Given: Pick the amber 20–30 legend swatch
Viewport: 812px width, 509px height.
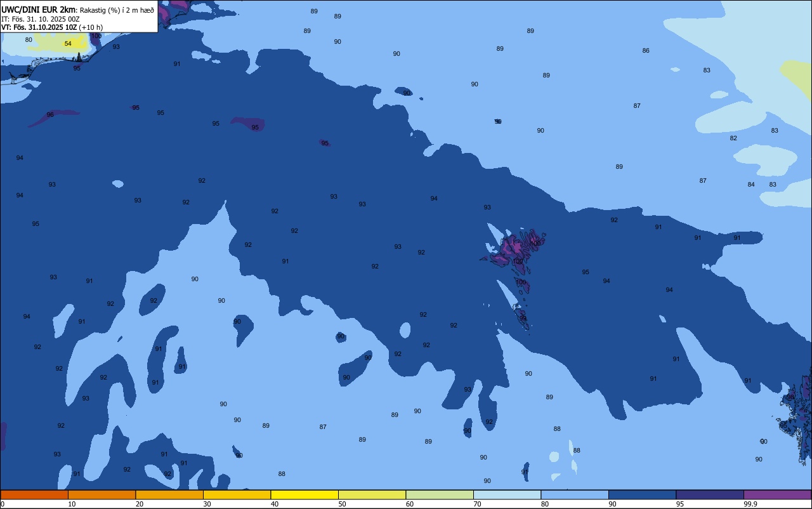Looking at the screenshot, I should 169,494.
